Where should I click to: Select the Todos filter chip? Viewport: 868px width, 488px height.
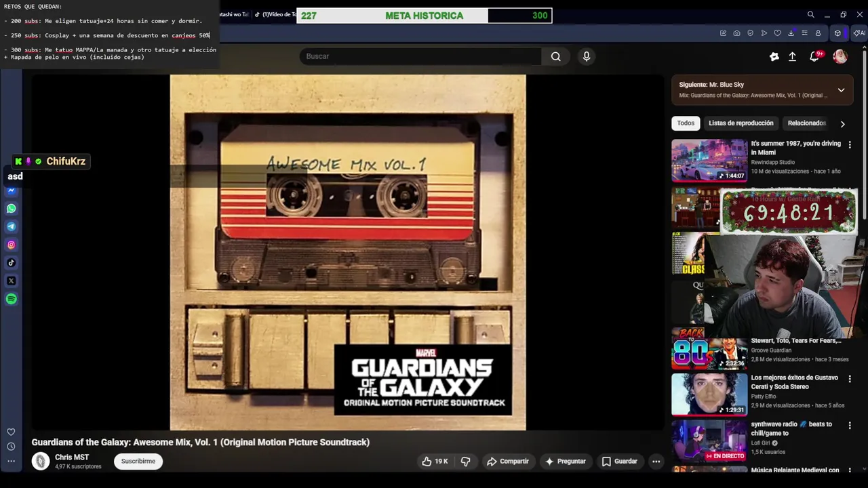686,123
